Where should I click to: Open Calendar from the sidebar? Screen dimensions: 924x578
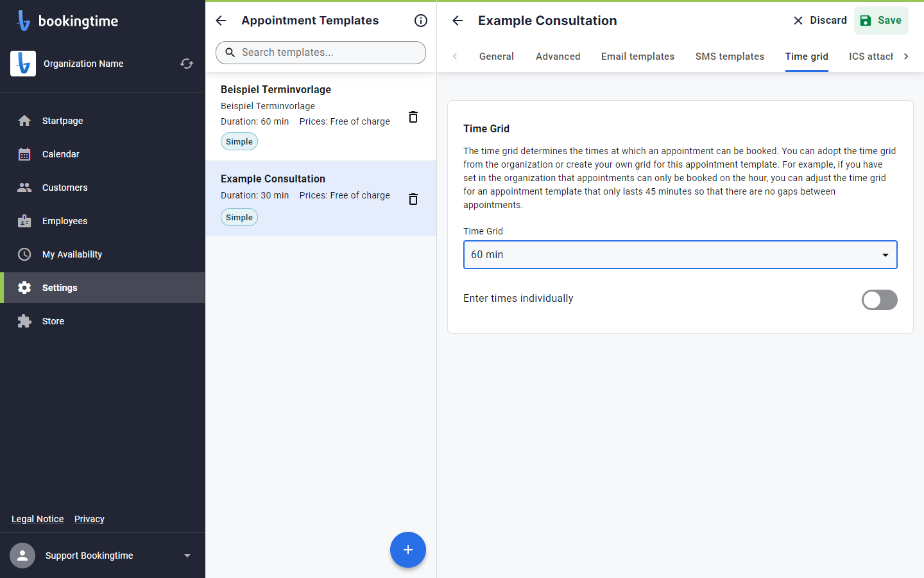[103, 154]
